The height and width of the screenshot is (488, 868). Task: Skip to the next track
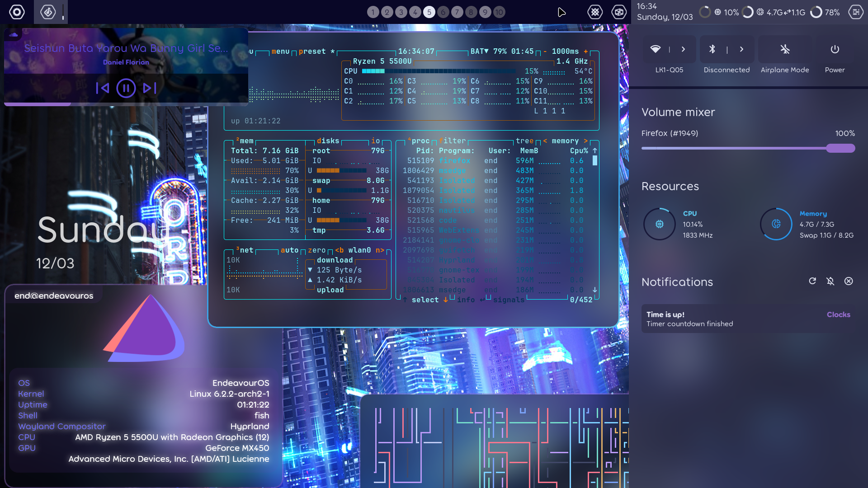point(150,88)
